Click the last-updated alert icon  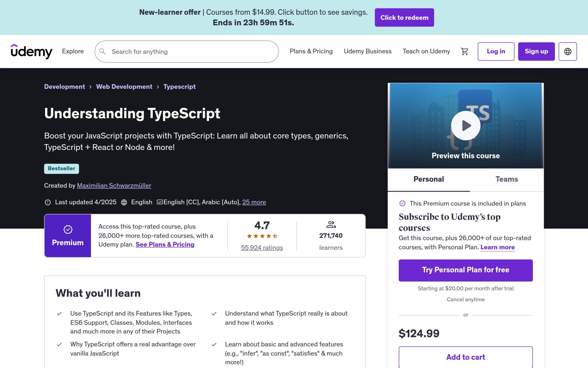[x=48, y=202]
